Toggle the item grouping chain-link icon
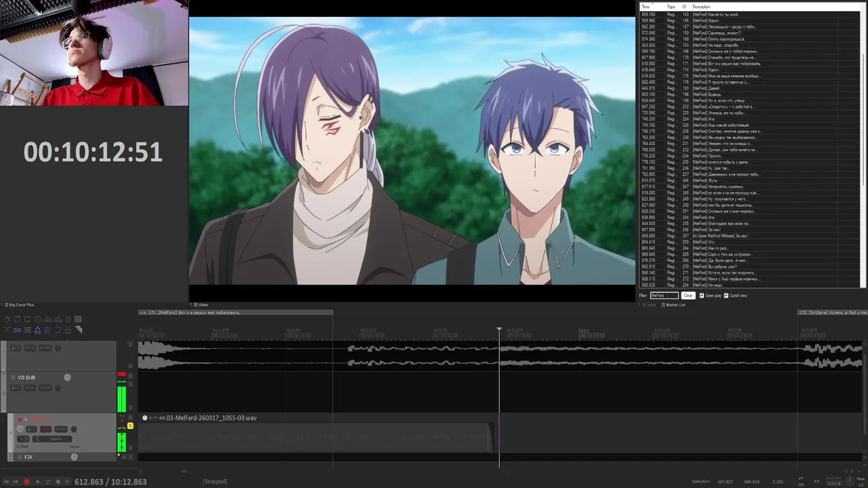This screenshot has width=868, height=488. coord(17,329)
